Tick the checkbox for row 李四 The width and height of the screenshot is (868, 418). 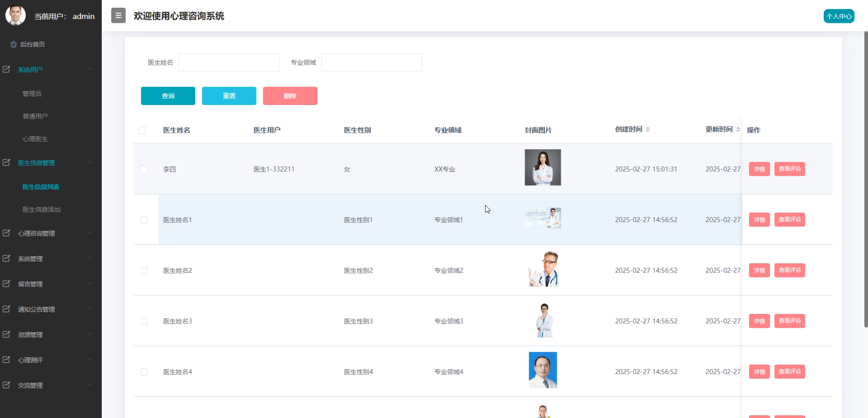pyautogui.click(x=144, y=169)
